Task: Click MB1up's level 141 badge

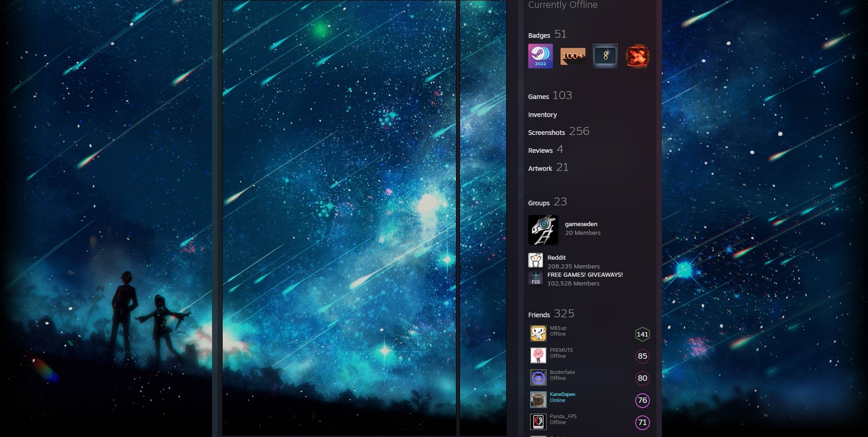Action: pos(643,334)
